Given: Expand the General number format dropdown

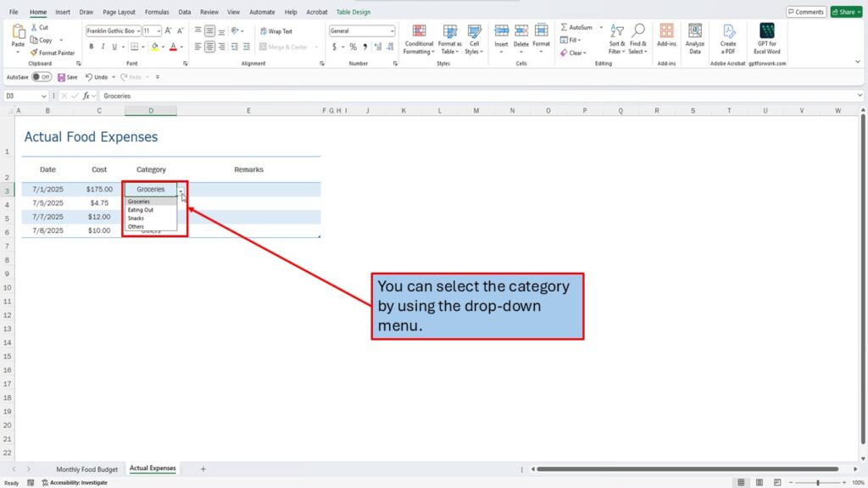Looking at the screenshot, I should pos(392,30).
